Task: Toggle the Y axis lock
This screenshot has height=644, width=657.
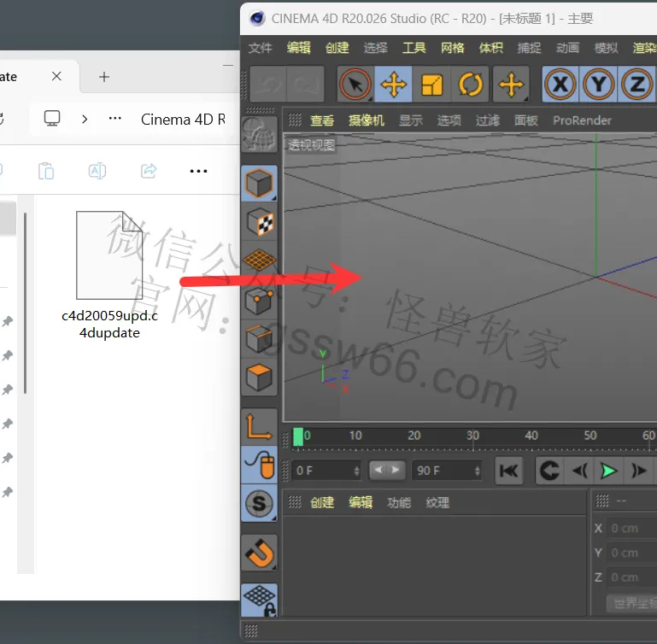Action: [598, 85]
